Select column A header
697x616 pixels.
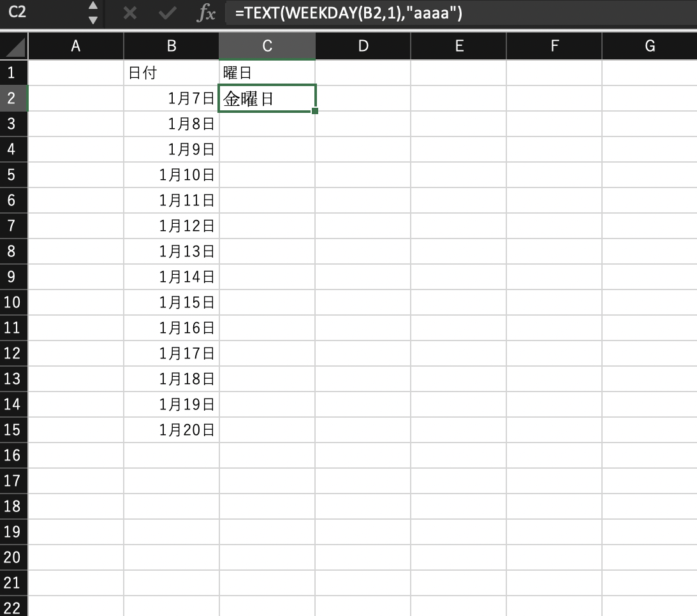[76, 46]
